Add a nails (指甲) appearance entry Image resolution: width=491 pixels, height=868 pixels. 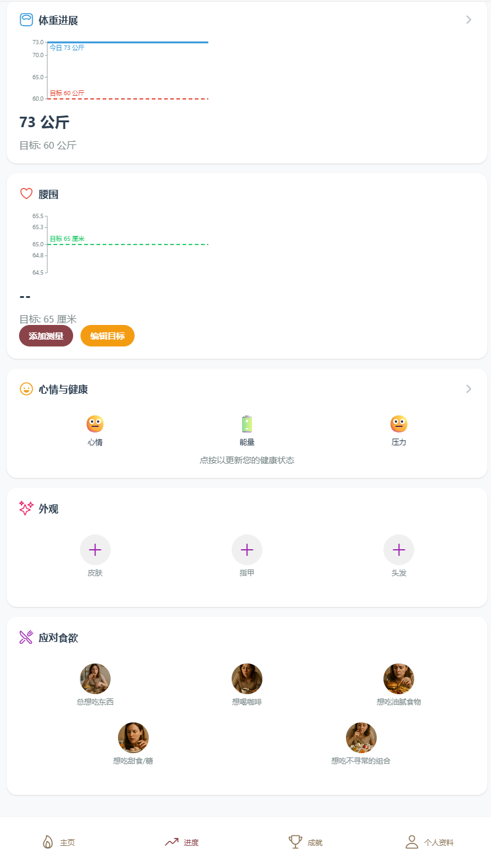tap(247, 550)
